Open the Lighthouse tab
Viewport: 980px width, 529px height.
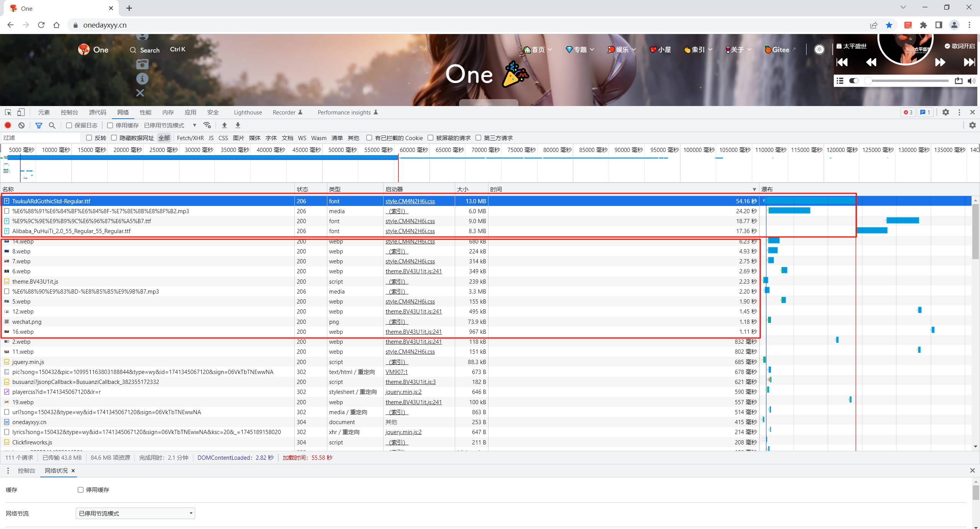(248, 112)
